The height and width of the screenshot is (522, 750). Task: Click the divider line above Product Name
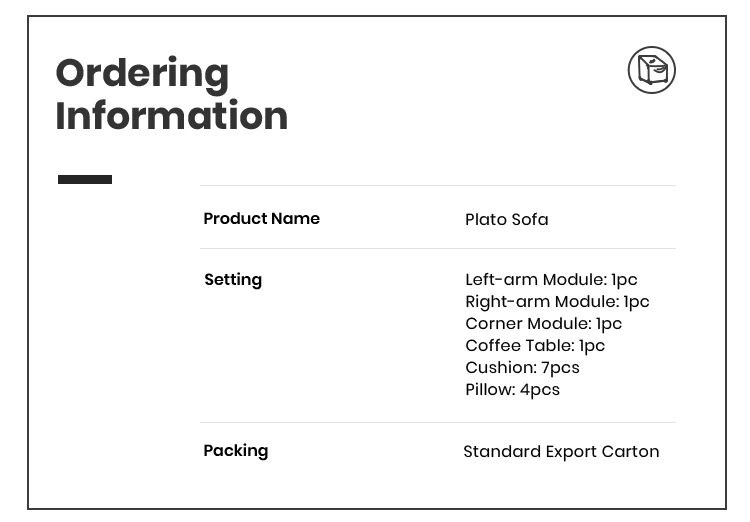437,186
